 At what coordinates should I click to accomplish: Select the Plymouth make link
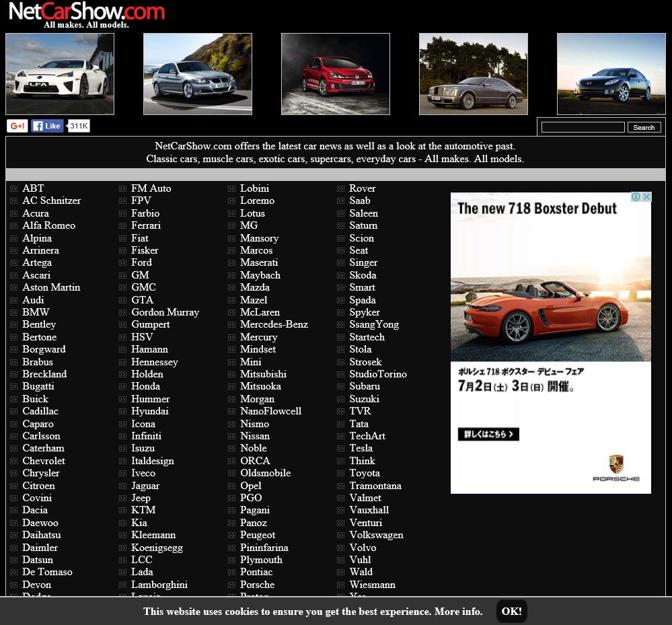262,560
